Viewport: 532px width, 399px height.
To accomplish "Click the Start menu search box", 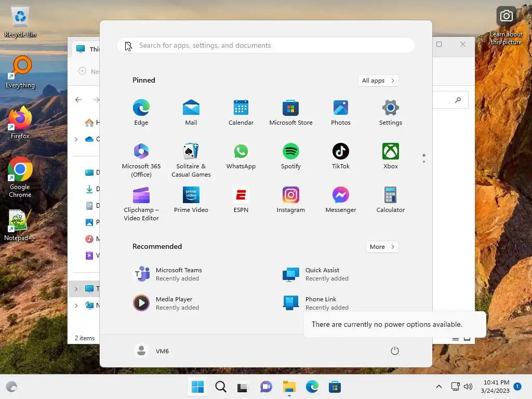I will coord(265,46).
